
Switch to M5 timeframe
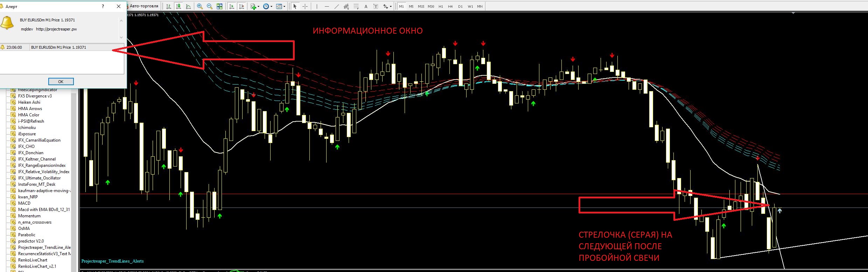(411, 6)
